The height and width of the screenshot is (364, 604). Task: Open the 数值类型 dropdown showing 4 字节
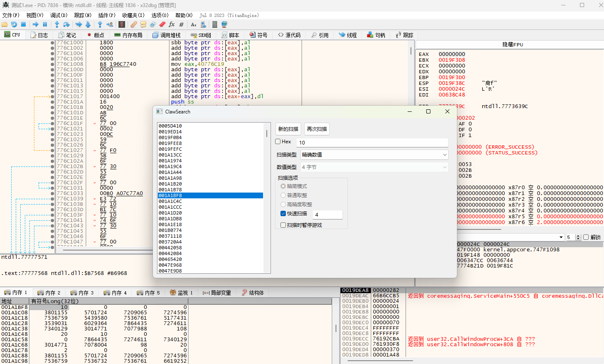tap(374, 167)
